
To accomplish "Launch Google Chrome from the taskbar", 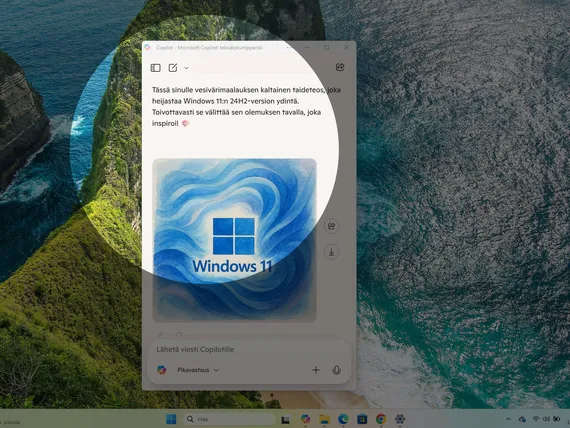I will 381,419.
